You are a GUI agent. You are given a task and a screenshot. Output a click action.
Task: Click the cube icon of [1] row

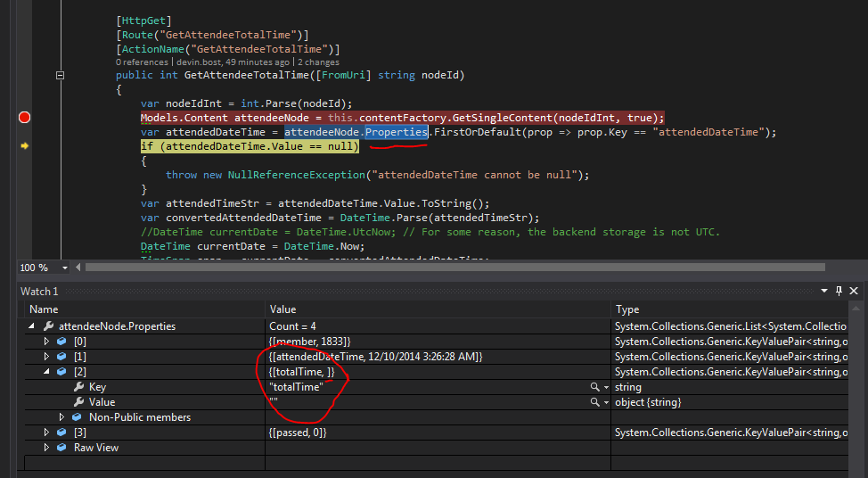coord(61,356)
